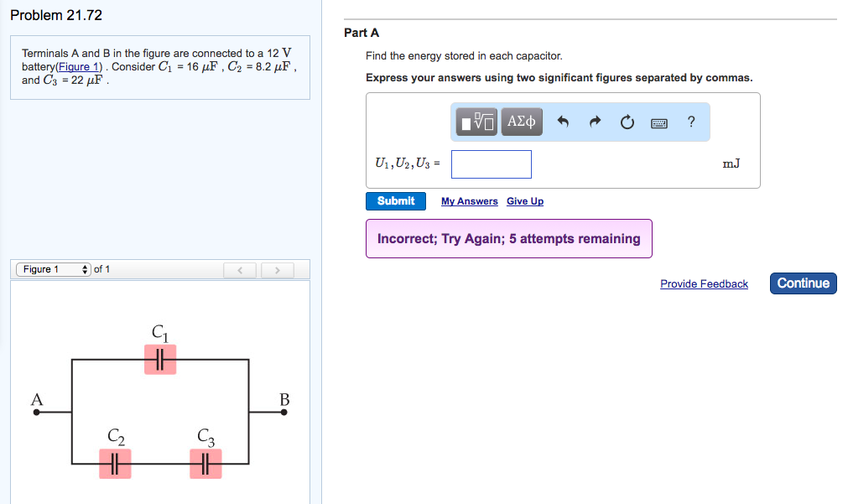Screen dimensions: 848x504
Task: Open the My Answers link
Action: (469, 201)
